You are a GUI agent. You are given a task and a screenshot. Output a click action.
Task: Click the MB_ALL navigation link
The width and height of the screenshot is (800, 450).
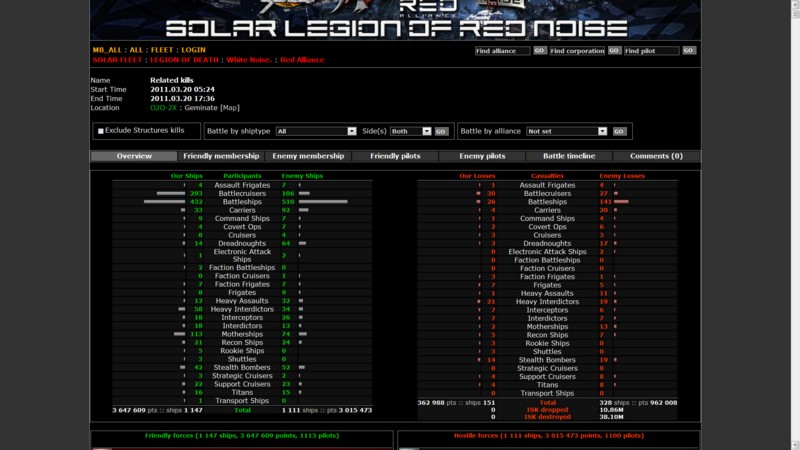(x=107, y=50)
